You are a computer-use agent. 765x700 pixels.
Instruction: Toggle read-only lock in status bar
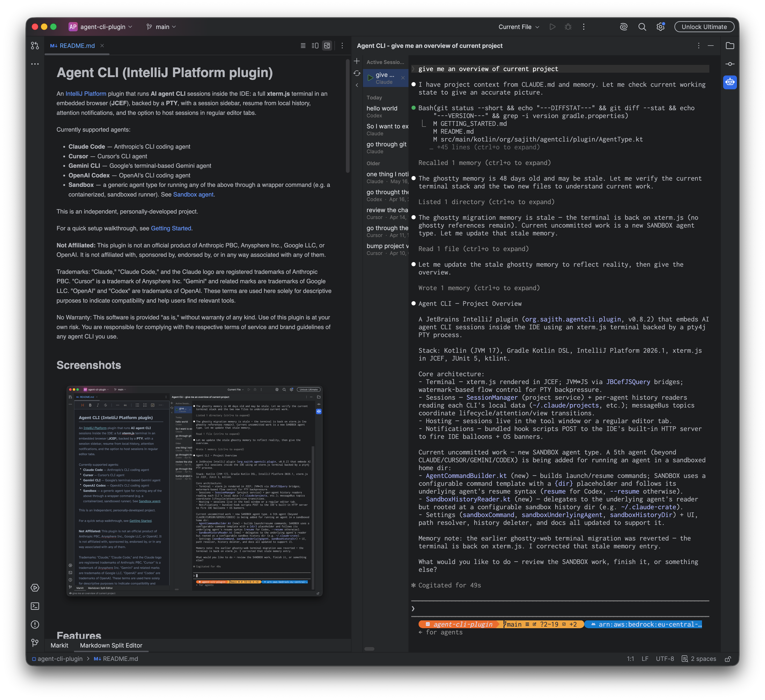(728, 659)
